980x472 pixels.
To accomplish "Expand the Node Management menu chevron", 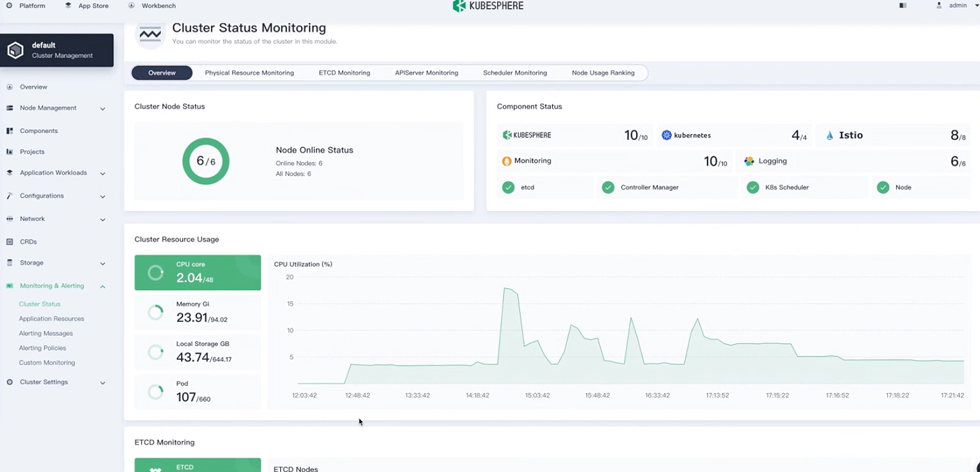I will click(x=102, y=109).
